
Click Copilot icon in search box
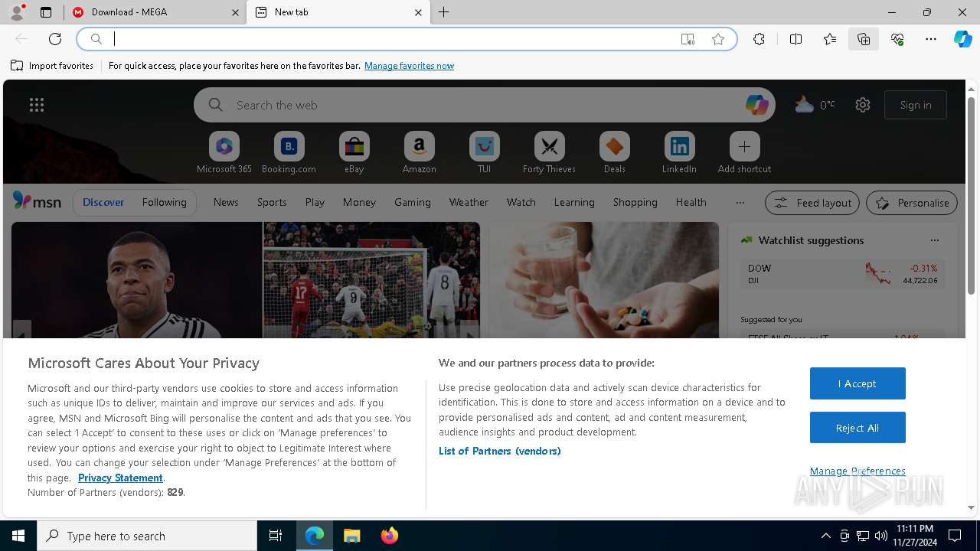click(756, 105)
